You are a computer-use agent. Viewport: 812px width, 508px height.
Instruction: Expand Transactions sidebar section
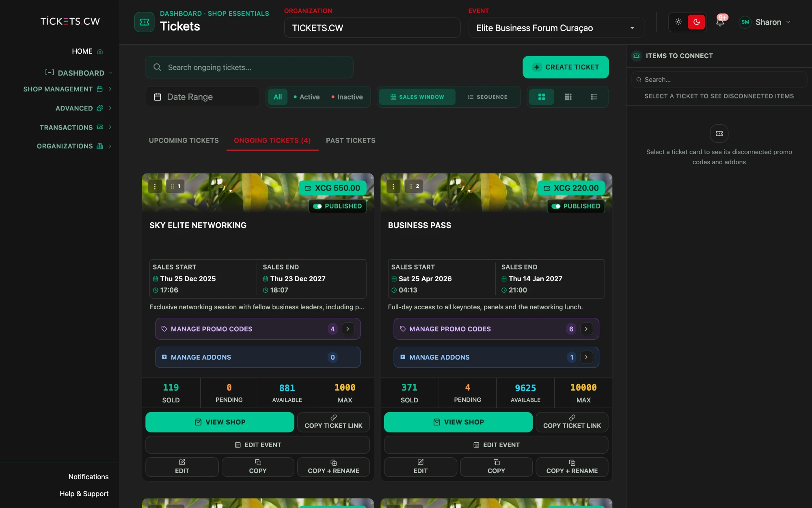pyautogui.click(x=76, y=127)
